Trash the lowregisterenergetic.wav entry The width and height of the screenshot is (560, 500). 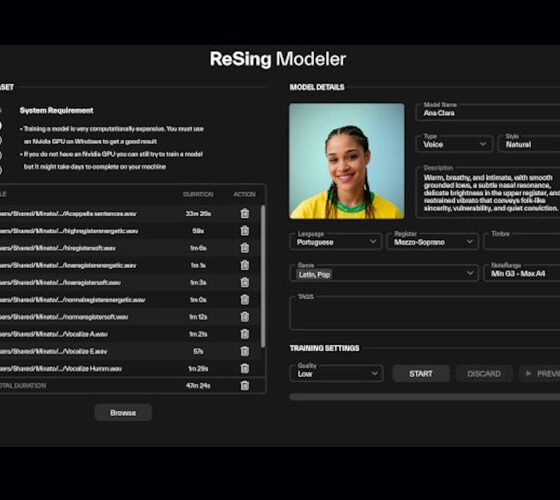click(x=245, y=265)
